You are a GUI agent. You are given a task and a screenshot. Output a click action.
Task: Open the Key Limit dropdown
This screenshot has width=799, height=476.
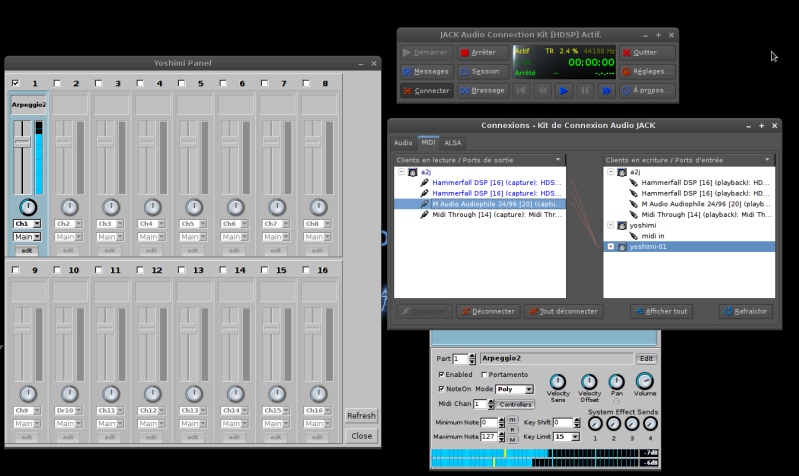[x=566, y=437]
